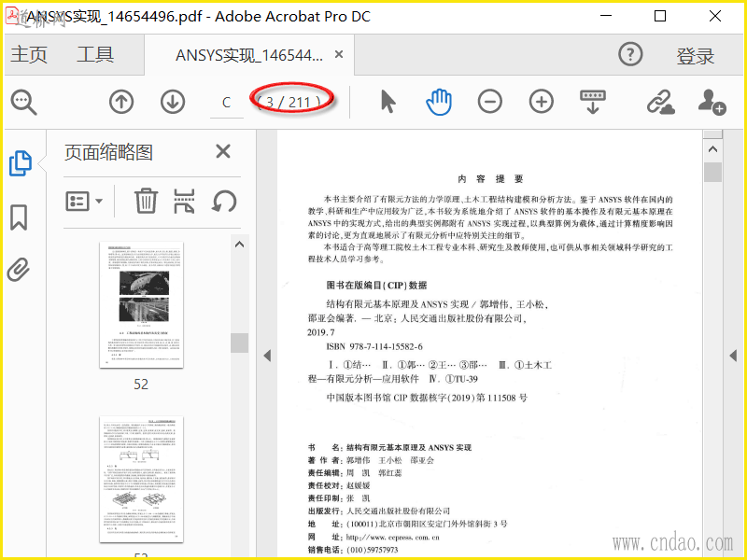
Task: Expand the right tools pane arrow
Action: (733, 356)
